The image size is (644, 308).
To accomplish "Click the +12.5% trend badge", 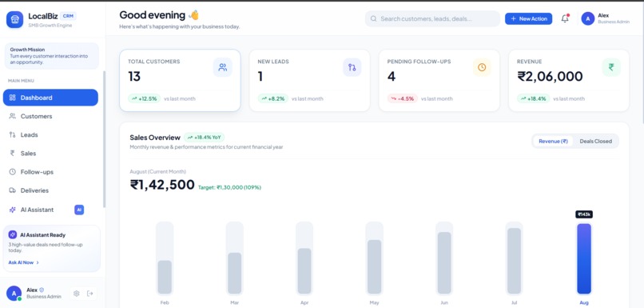I will click(x=144, y=98).
